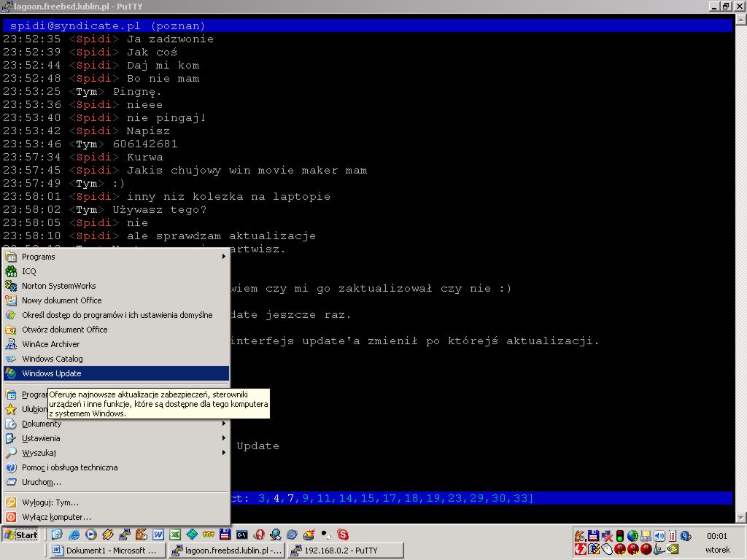Choose Nowy dokument Office
Viewport: 747px width, 560px height.
pyautogui.click(x=116, y=300)
